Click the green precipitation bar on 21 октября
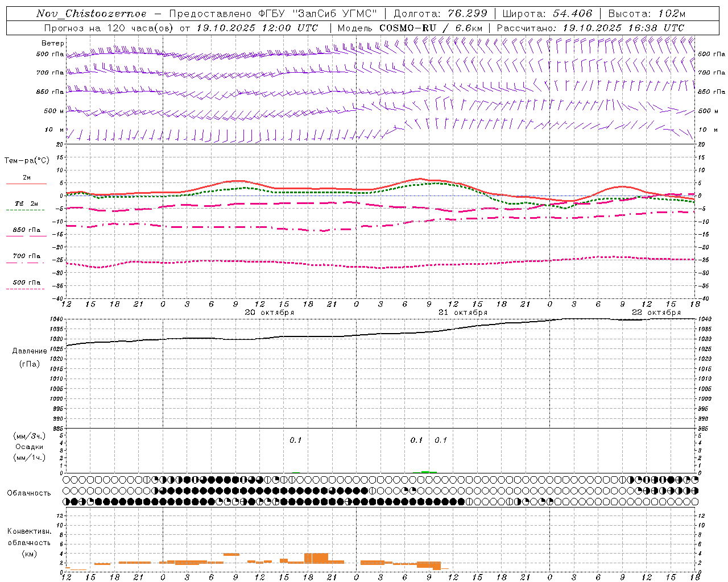The width and height of the screenshot is (728, 582). click(x=429, y=472)
